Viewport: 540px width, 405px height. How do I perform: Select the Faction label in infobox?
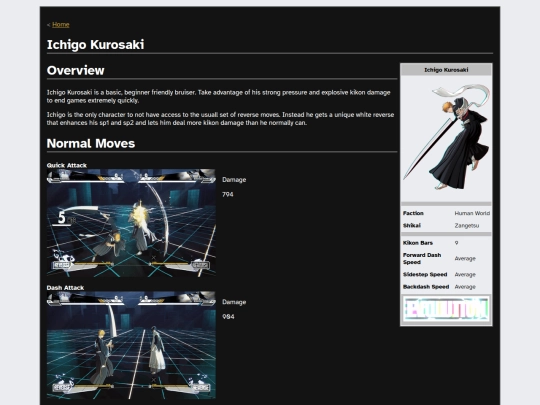click(413, 213)
